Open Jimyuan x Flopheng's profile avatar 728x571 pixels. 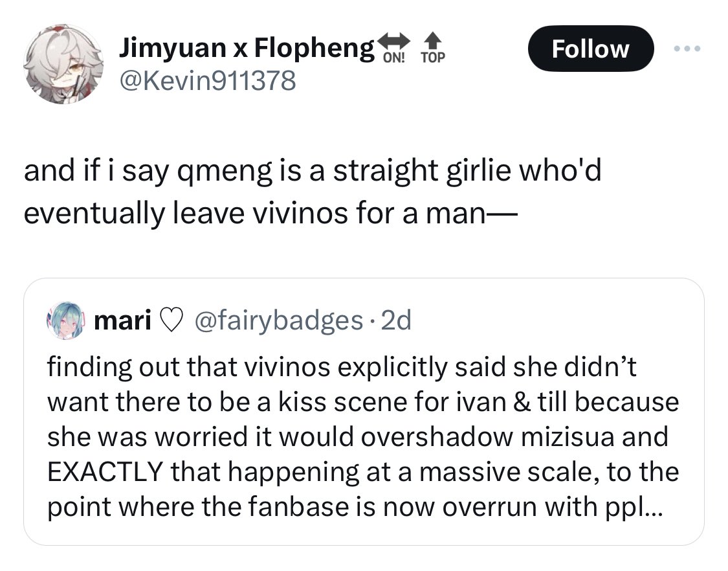63,64
